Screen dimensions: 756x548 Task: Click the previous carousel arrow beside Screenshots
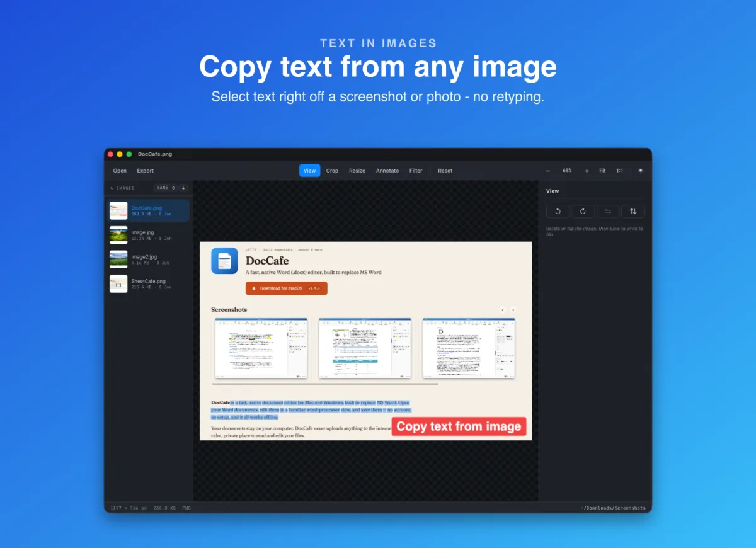point(503,310)
